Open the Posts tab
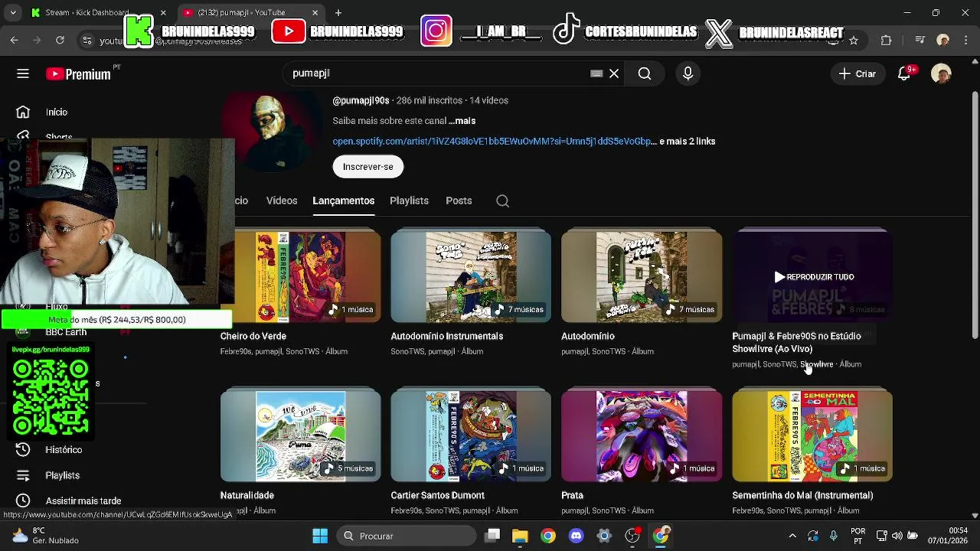Viewport: 980px width, 551px height. pyautogui.click(x=459, y=201)
